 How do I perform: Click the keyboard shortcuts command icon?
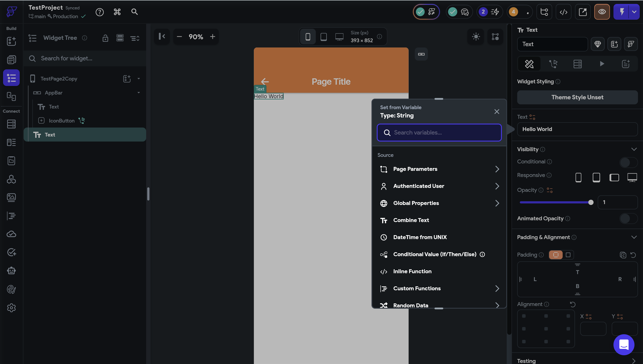click(x=117, y=12)
